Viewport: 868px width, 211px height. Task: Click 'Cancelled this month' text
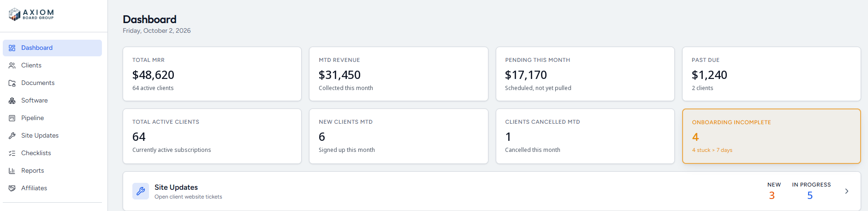pos(533,150)
